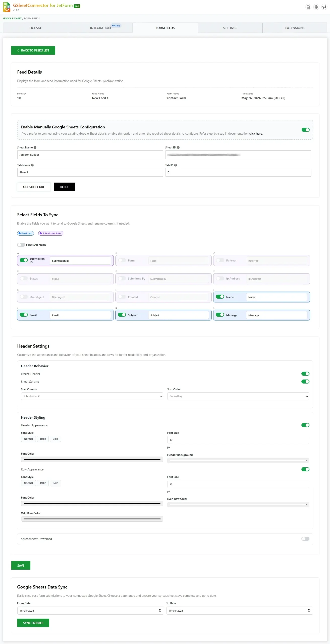This screenshot has height=644, width=330.
Task: Show help tooltip for Sheet ID
Action: pos(178,148)
